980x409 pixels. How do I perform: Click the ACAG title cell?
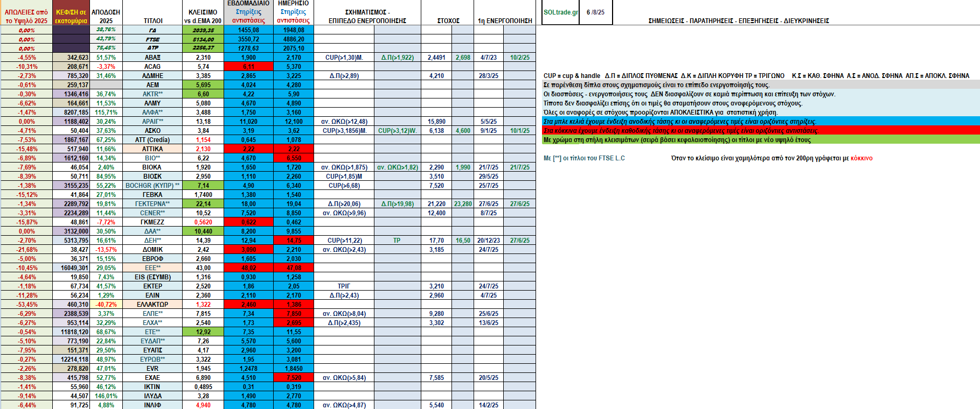pyautogui.click(x=152, y=67)
